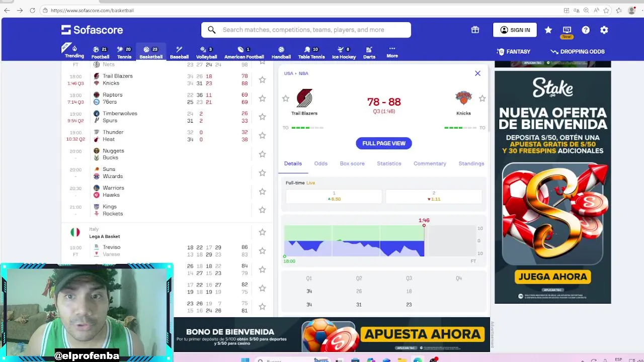Select the 6.50 odds for team 1
Viewport: 644px width, 362px height.
(x=334, y=196)
